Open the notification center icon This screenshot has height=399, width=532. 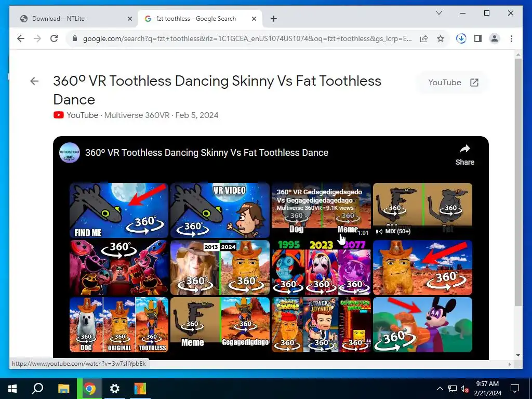(x=515, y=389)
